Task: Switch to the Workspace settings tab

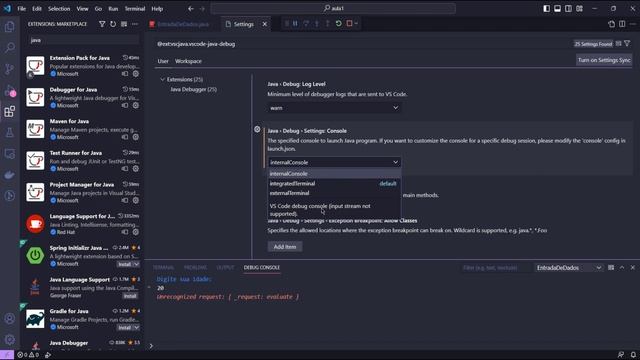Action: coord(188,61)
